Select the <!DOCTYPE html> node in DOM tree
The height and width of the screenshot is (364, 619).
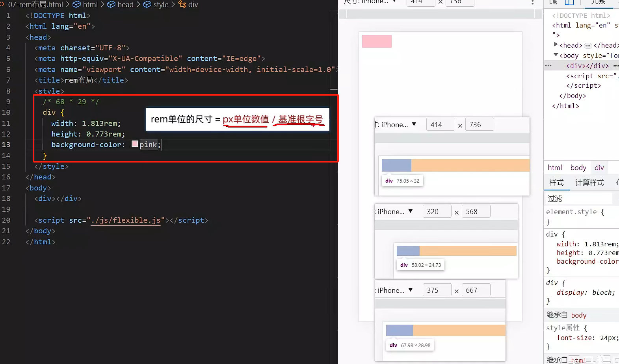(581, 15)
